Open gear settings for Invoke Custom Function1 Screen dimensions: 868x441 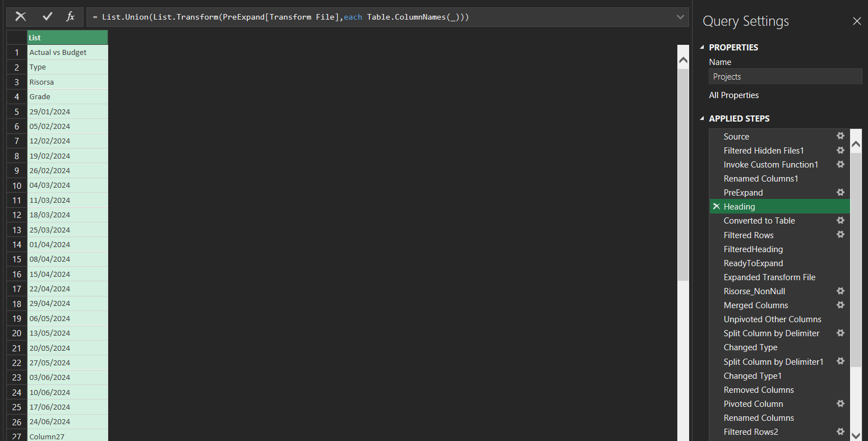841,164
